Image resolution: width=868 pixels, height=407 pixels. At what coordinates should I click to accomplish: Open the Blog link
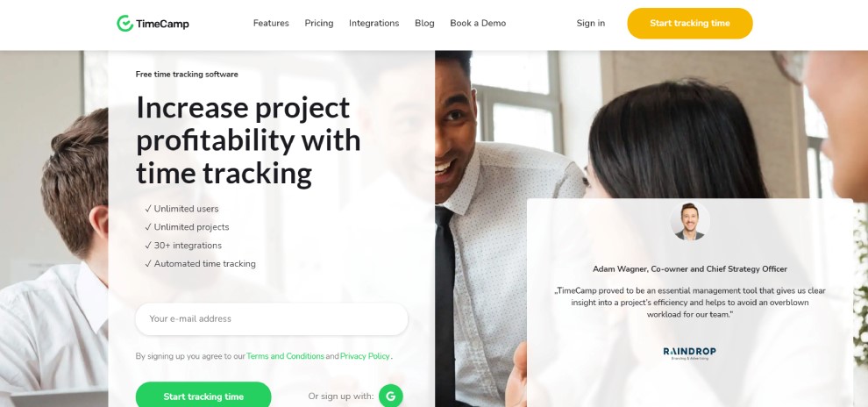tap(424, 24)
